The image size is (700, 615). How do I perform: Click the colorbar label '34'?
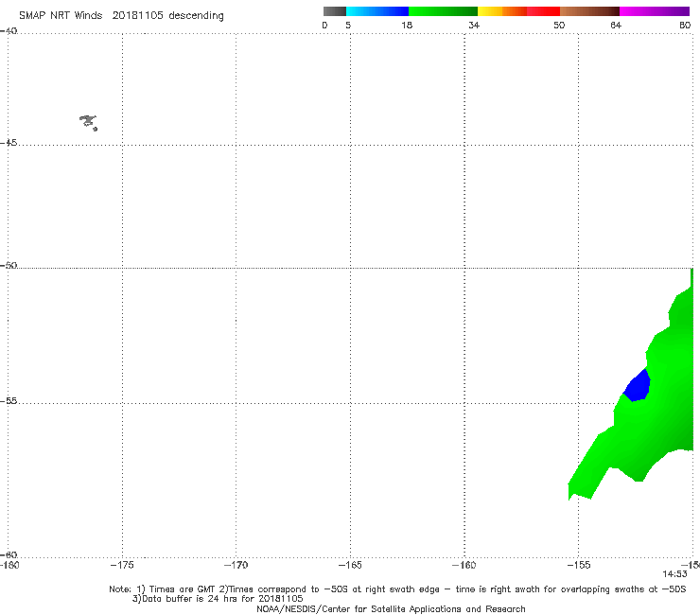[474, 25]
